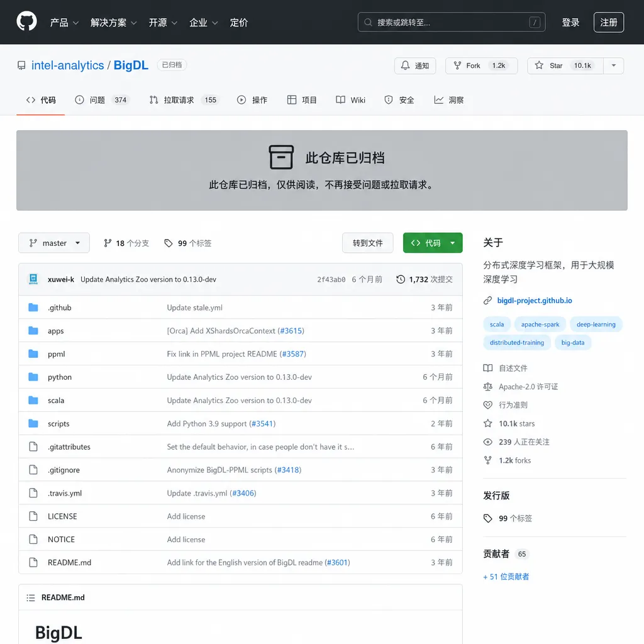
Task: Click the tag icon under 发行版
Action: (x=487, y=518)
